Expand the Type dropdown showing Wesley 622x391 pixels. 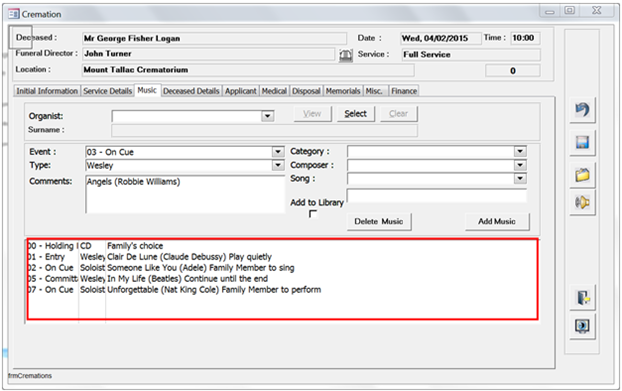click(278, 165)
